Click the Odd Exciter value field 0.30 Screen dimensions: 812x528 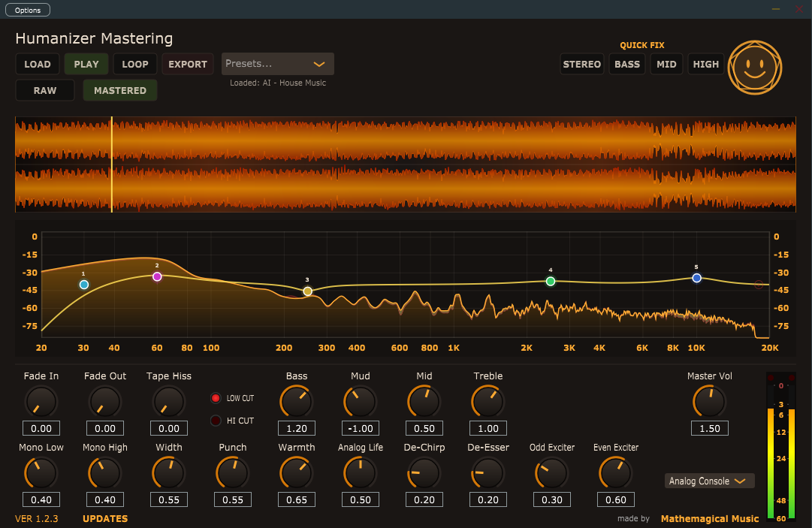pyautogui.click(x=552, y=499)
